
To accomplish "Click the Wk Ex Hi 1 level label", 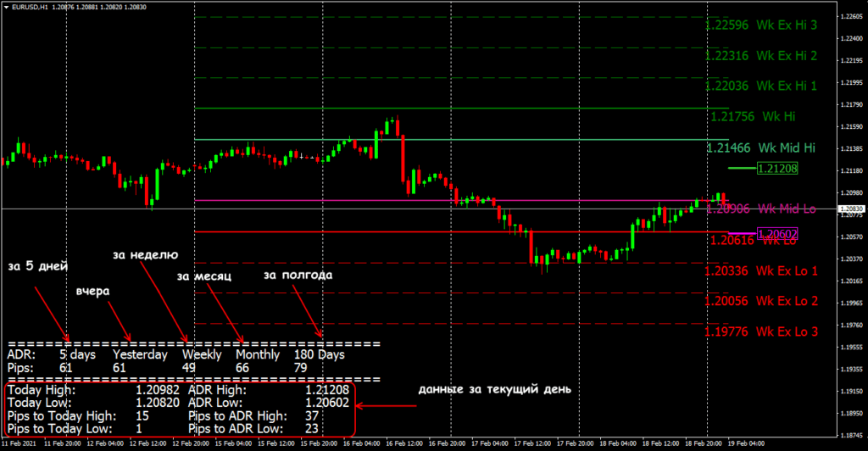I will coord(760,86).
